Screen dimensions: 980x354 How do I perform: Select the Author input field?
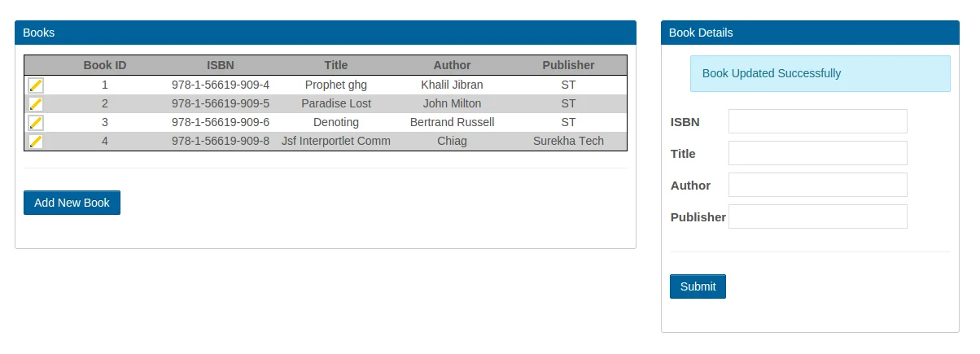(817, 185)
